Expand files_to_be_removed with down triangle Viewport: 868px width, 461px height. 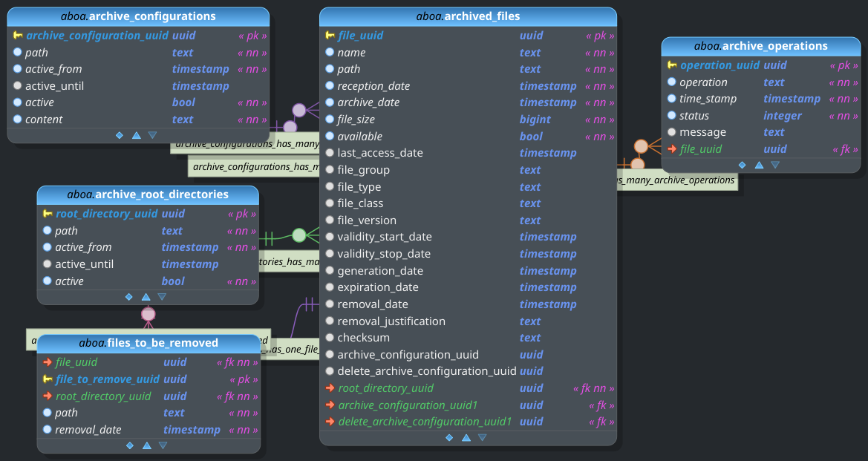click(x=163, y=445)
